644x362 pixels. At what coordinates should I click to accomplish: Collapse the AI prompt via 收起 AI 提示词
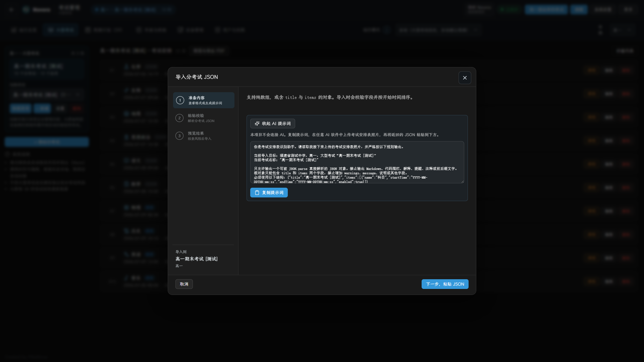coord(272,123)
